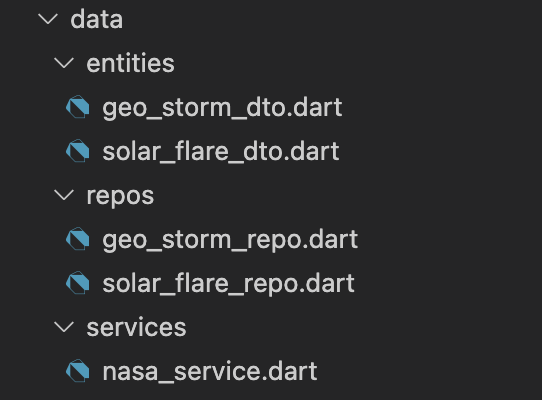Open solar_flare_dto.dart file

(221, 152)
